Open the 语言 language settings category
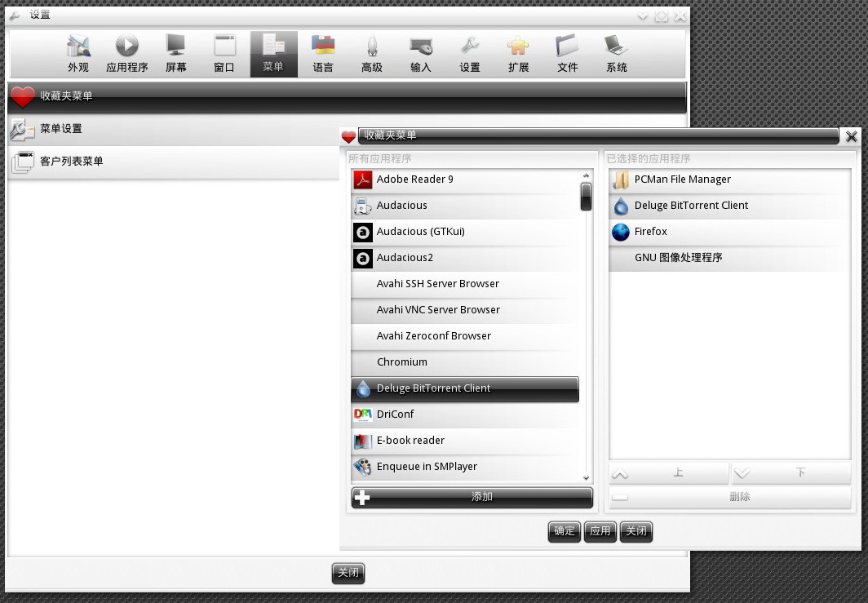The image size is (868, 603). pyautogui.click(x=323, y=54)
